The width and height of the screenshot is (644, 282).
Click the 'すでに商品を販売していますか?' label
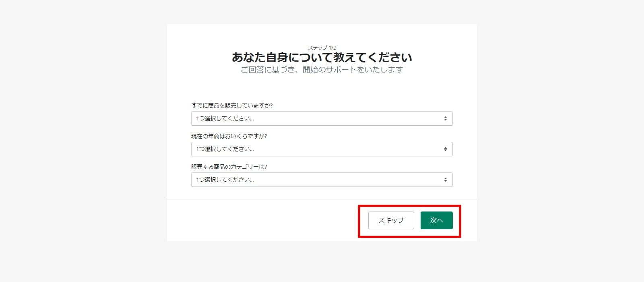click(232, 106)
